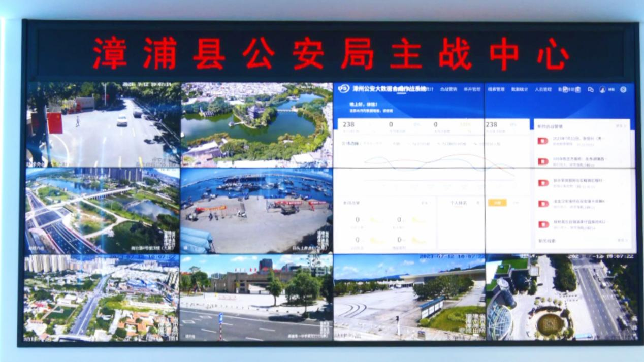
Task: Select the fishing harbor boats camera feed
Action: click(x=256, y=211)
